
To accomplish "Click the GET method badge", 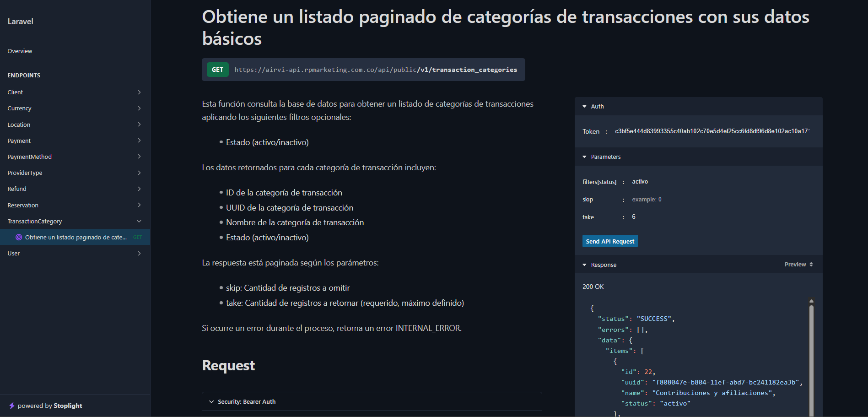I will (217, 70).
